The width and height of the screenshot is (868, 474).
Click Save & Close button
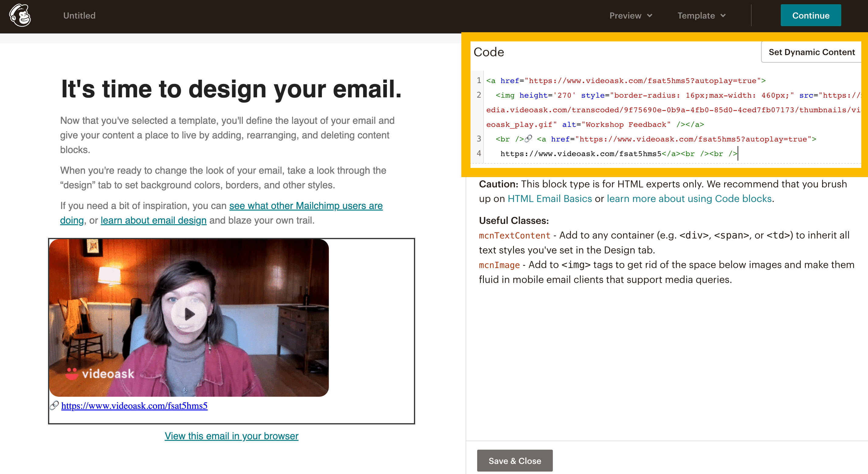[x=515, y=461]
